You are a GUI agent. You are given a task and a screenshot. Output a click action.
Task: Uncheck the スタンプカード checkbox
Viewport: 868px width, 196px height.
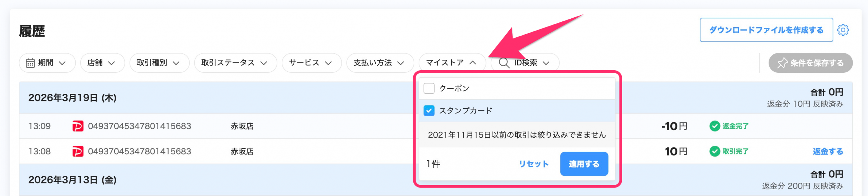pos(429,111)
